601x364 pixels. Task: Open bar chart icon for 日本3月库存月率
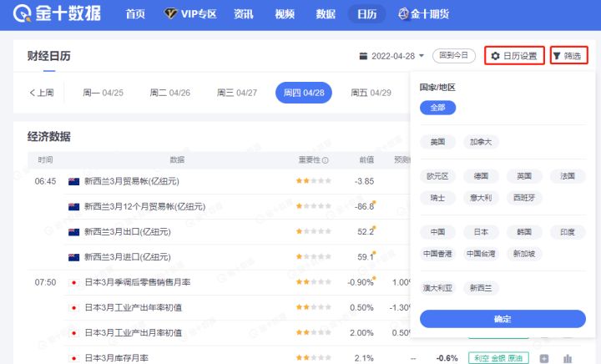[x=568, y=359]
